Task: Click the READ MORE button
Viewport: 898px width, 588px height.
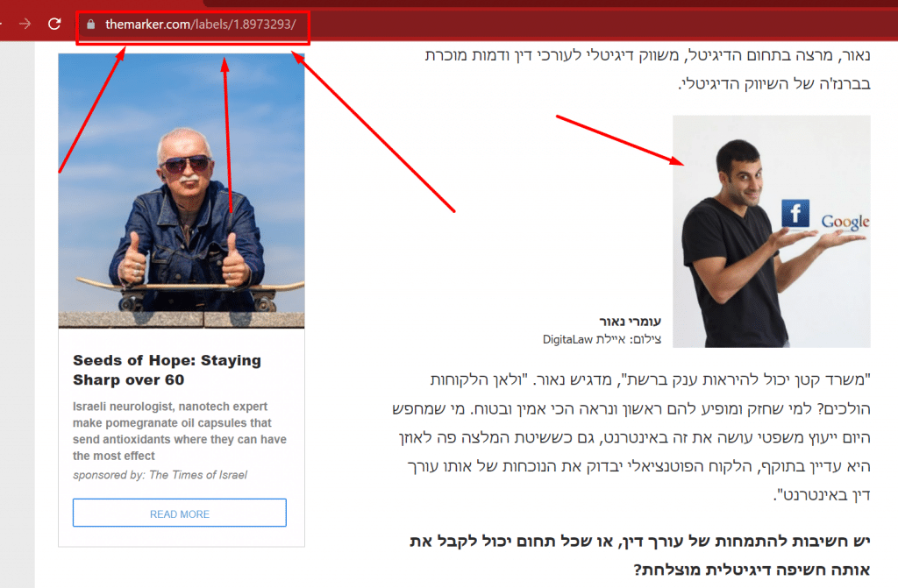Action: (x=179, y=513)
